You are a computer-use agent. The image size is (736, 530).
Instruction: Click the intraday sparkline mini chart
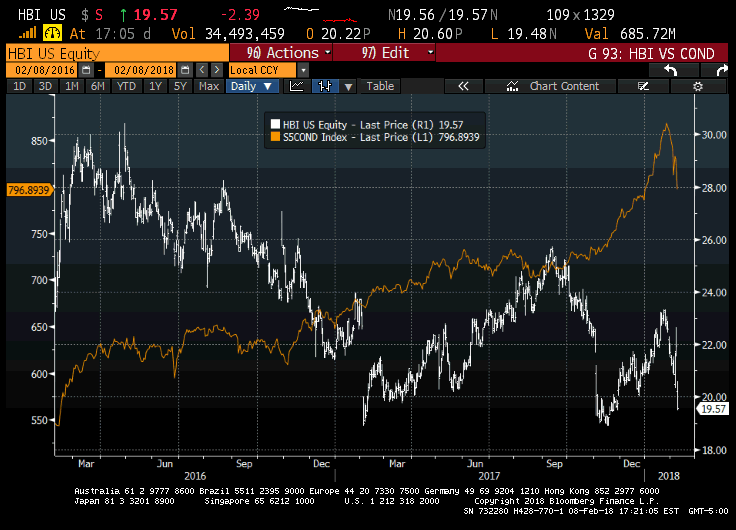click(321, 15)
